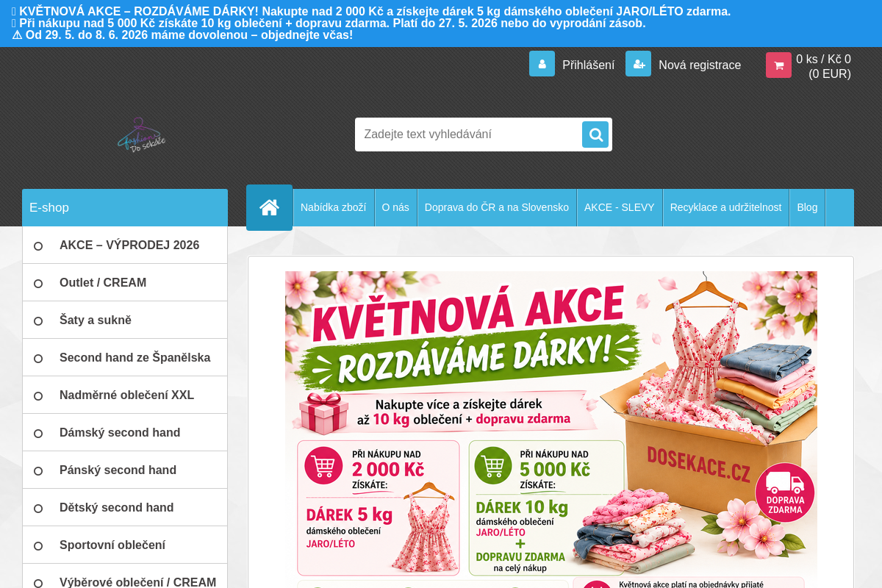882x588 pixels.
Task: Click bullet icon beside Dámský second hand
Action: (38, 433)
